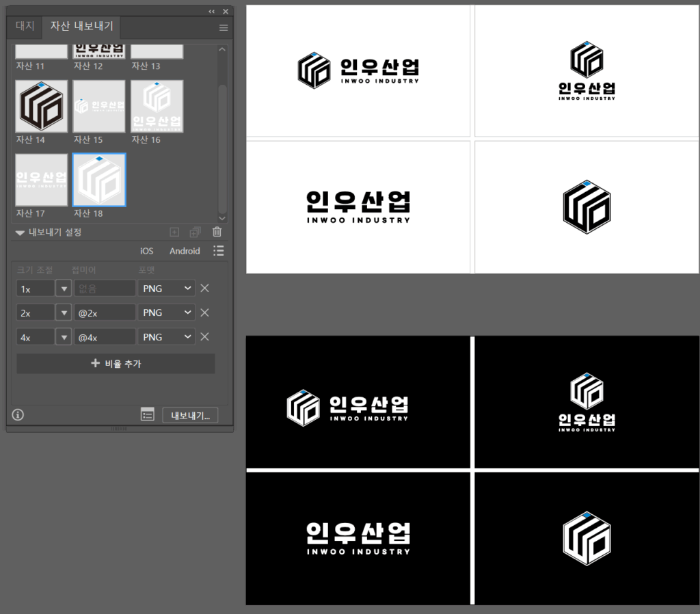Select asset thumbnail 자산 14

41,106
